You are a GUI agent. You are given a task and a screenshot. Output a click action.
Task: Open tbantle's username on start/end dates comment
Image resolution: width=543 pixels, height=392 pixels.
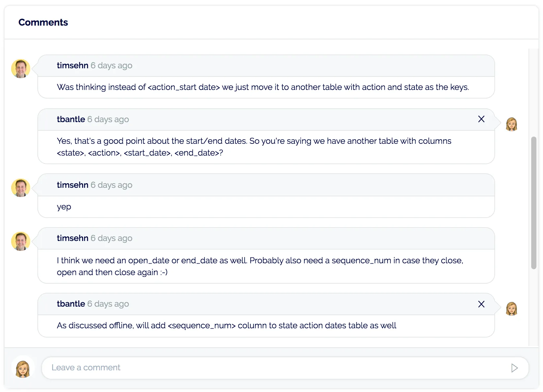point(71,120)
